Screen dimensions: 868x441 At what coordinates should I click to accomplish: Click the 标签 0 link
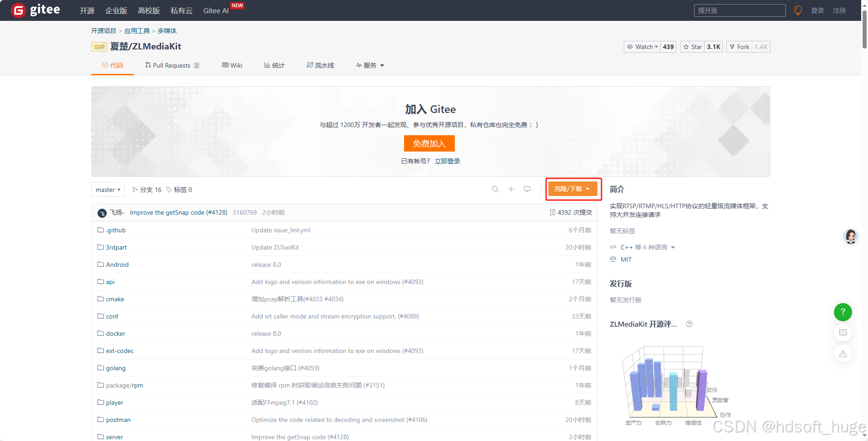(179, 190)
